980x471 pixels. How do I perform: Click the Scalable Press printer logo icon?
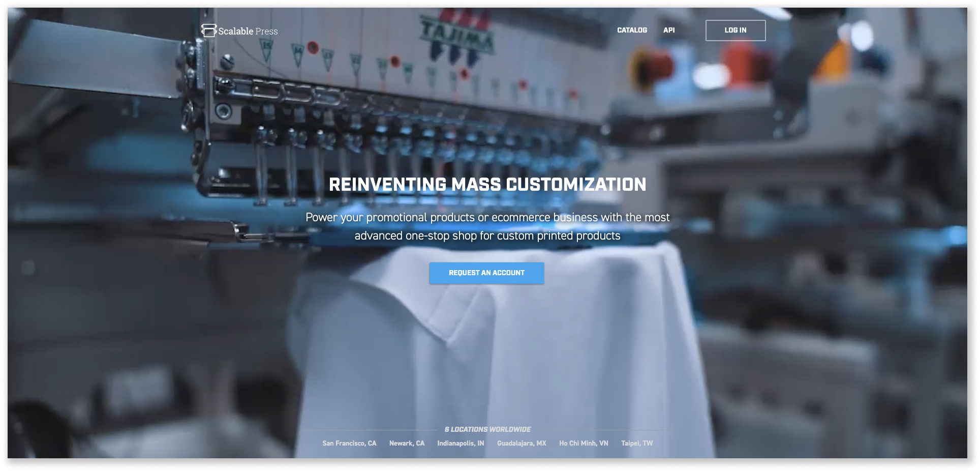208,31
